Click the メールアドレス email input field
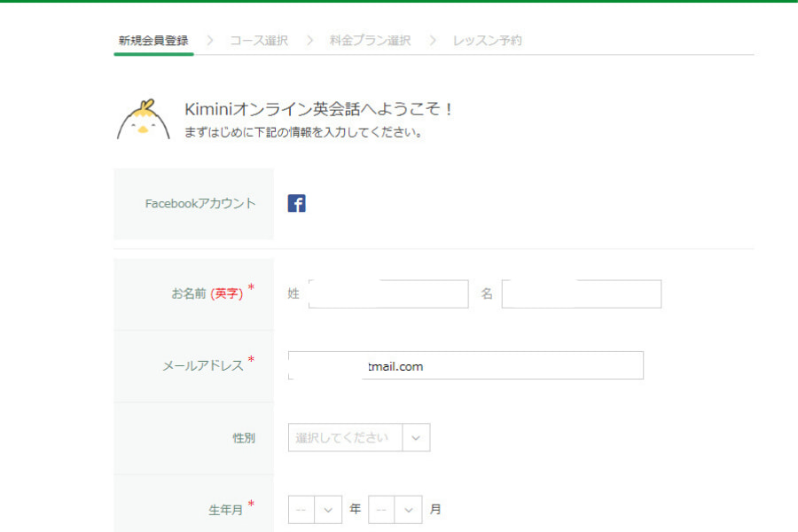Image resolution: width=798 pixels, height=532 pixels. tap(465, 365)
